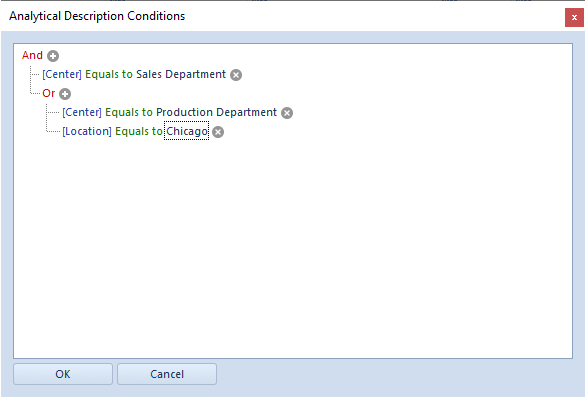Close the Analytical Description Conditions dialog
Screen dimensions: 586x398
[574, 18]
